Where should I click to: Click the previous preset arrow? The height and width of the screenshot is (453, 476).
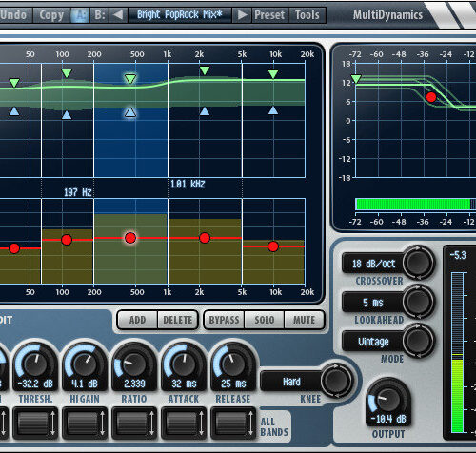(118, 15)
